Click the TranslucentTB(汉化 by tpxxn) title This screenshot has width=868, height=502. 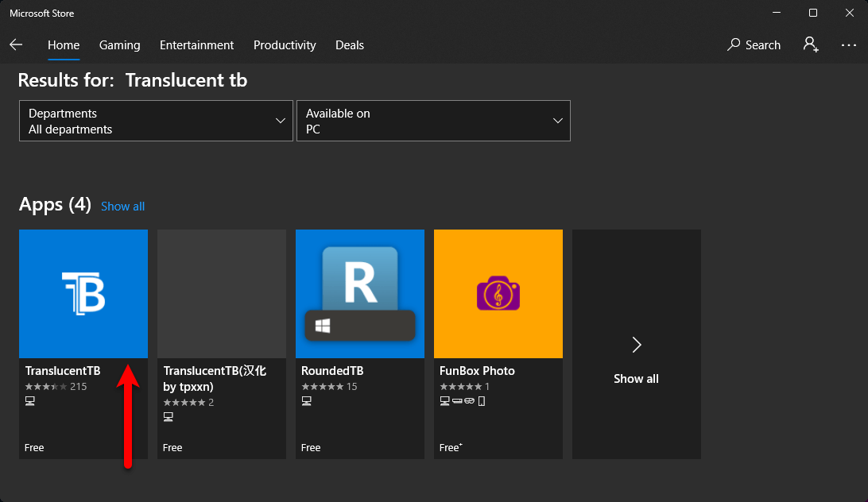tap(215, 379)
